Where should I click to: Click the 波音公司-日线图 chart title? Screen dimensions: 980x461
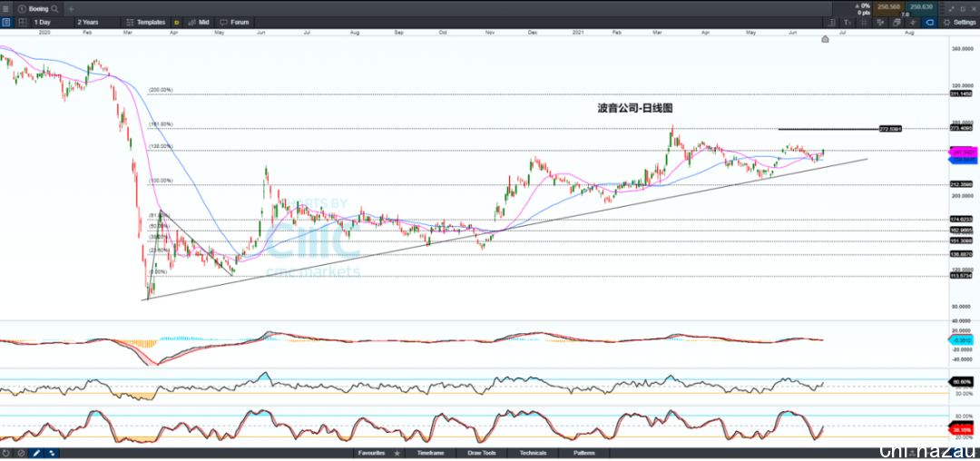pyautogui.click(x=635, y=108)
